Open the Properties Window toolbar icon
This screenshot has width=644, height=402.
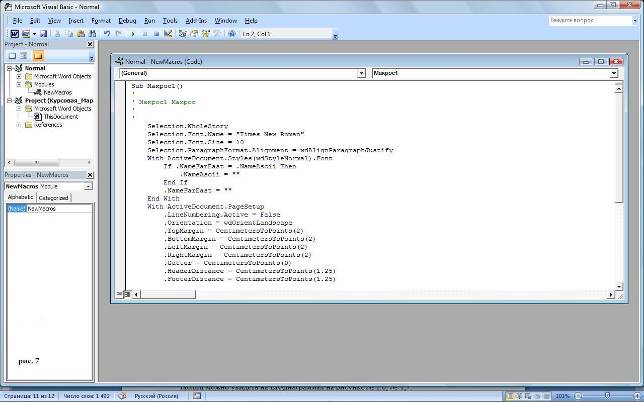point(194,34)
